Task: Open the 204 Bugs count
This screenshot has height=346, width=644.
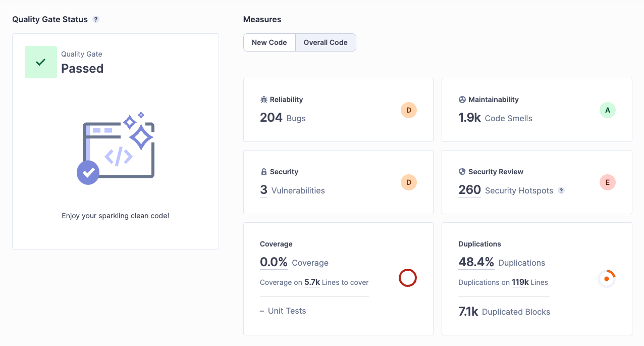Action: pos(271,118)
